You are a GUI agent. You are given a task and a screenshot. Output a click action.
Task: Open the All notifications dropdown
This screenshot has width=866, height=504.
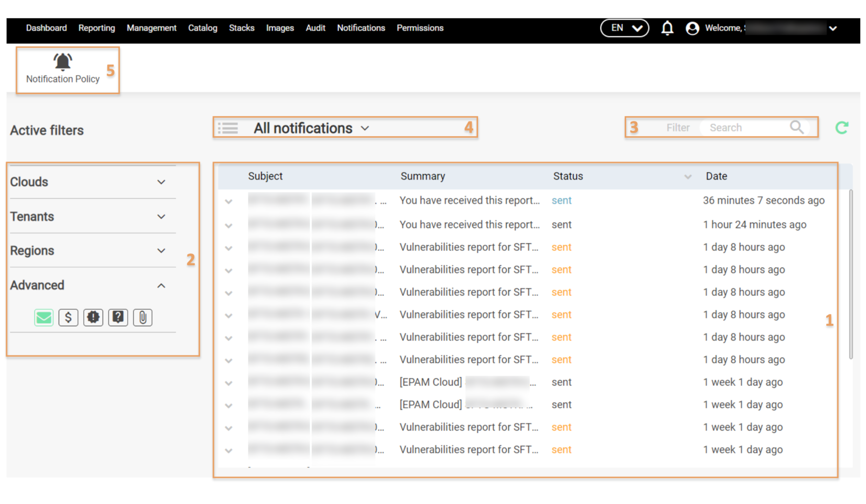pos(311,128)
